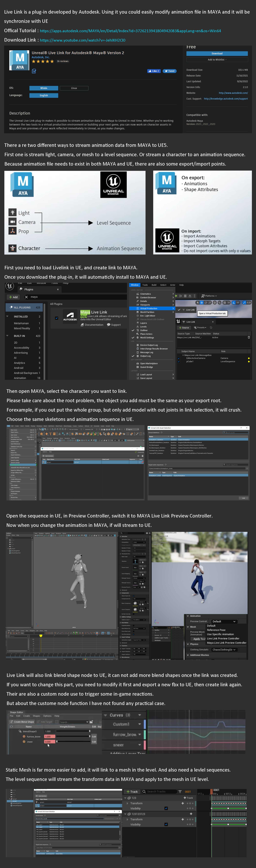The image size is (256, 868).
Task: Click the trash icon to remove the Maya Live Link source
Action: 249,337
